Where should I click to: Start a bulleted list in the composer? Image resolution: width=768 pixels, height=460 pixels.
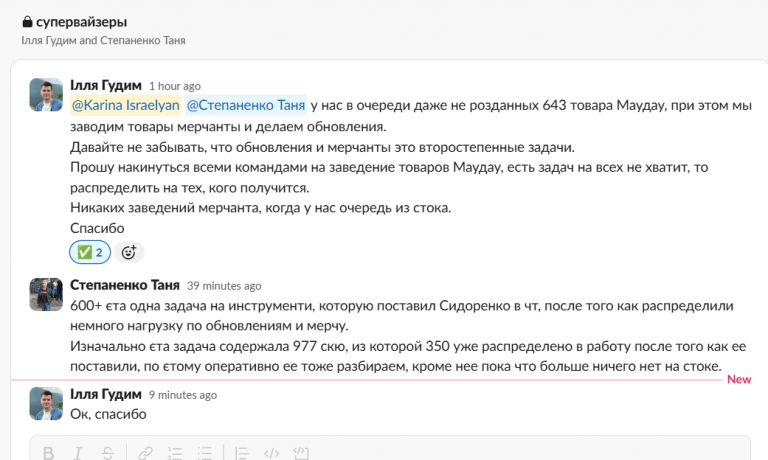[x=204, y=453]
